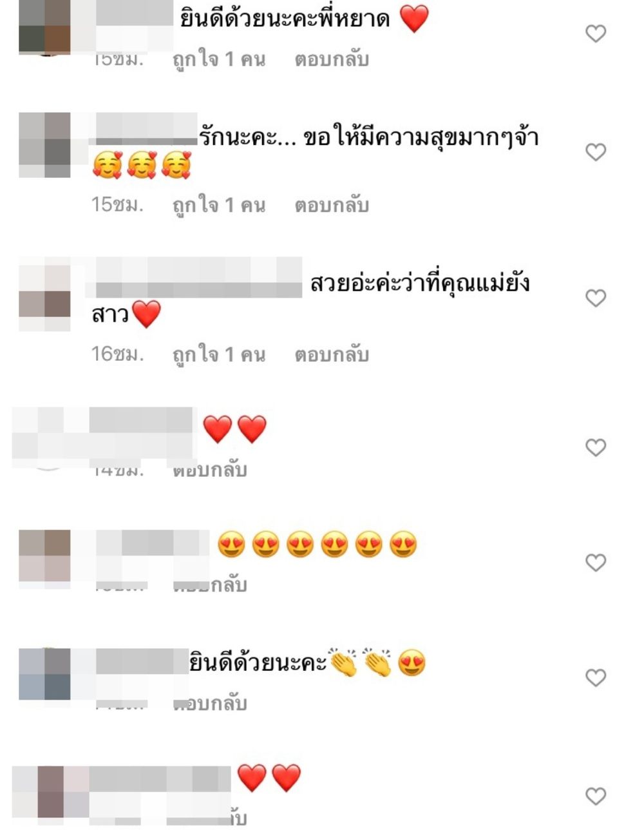This screenshot has height=839, width=644.
Task: Reply to the clapping hands comment
Action: coord(210,703)
